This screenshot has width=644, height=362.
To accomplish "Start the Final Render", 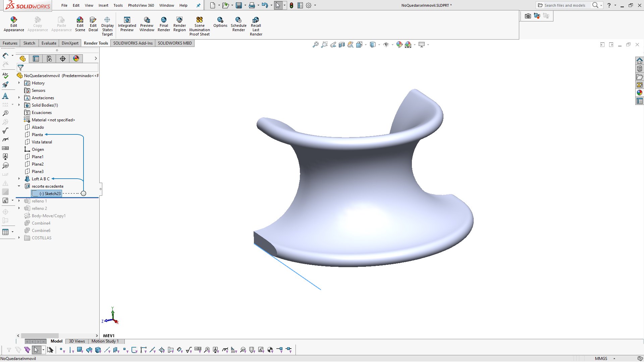I will point(164,24).
